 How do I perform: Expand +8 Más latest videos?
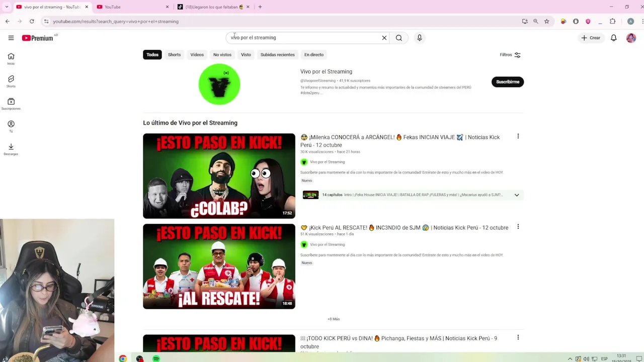click(334, 319)
